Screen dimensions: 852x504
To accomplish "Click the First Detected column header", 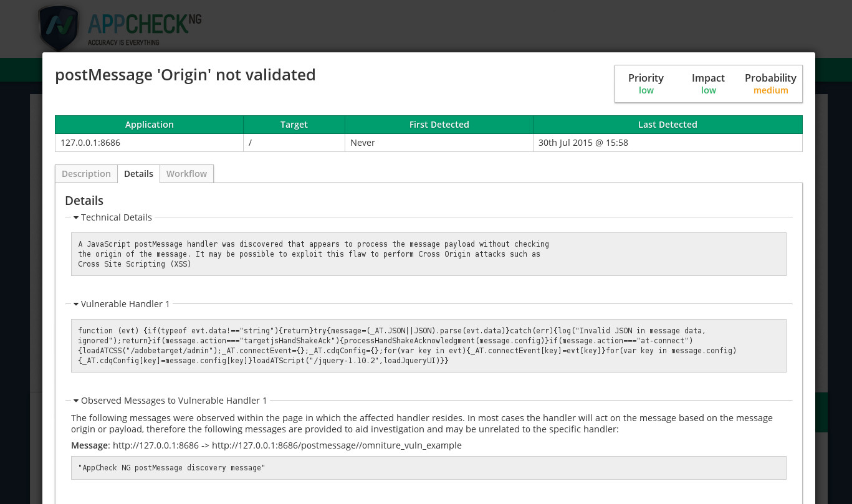I will [x=439, y=125].
